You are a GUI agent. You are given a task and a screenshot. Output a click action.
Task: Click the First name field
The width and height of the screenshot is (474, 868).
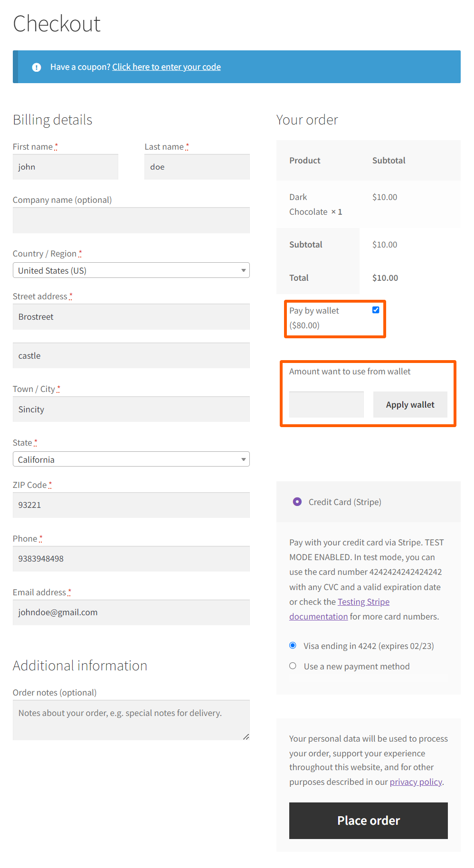(x=66, y=167)
